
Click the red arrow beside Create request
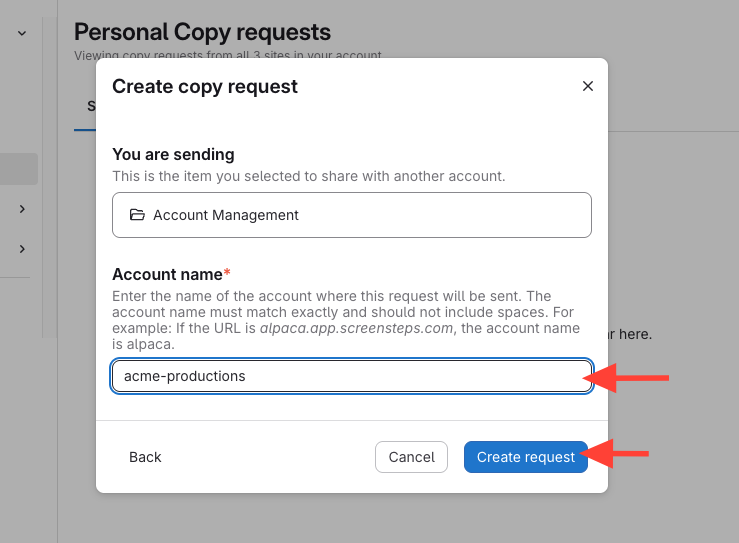[x=616, y=456]
